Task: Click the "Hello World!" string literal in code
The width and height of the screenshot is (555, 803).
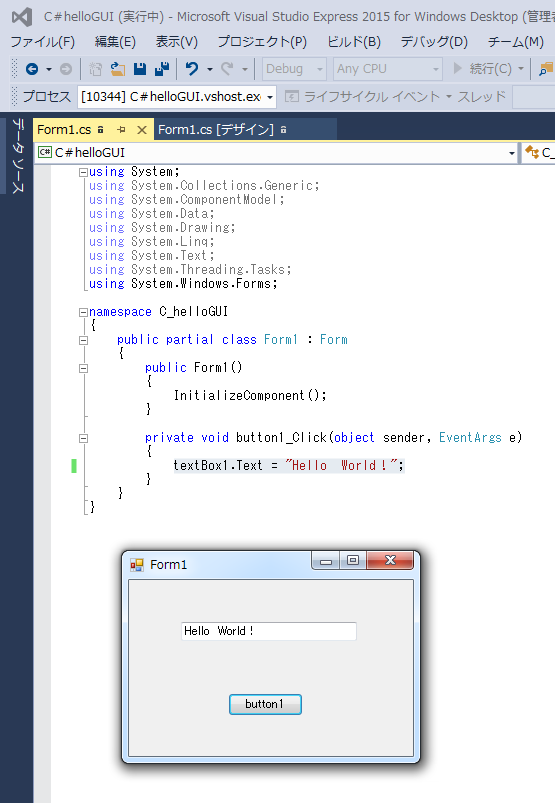Action: pyautogui.click(x=341, y=466)
